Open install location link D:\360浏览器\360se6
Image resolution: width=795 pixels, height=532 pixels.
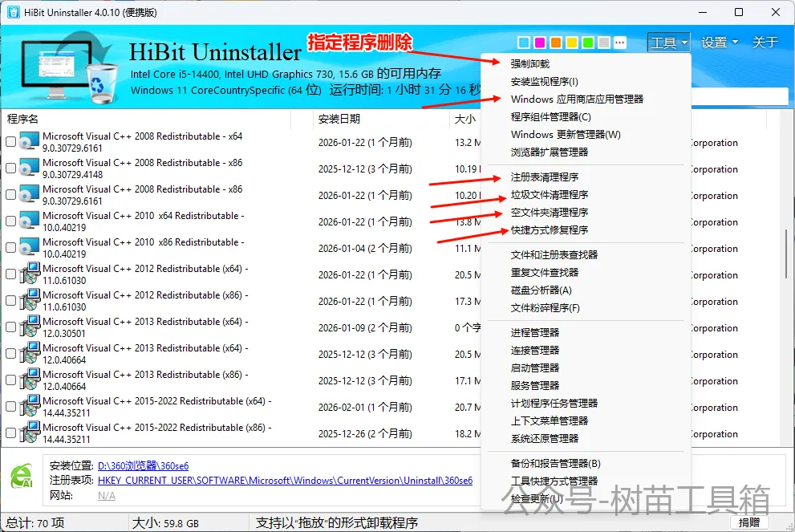(143, 465)
